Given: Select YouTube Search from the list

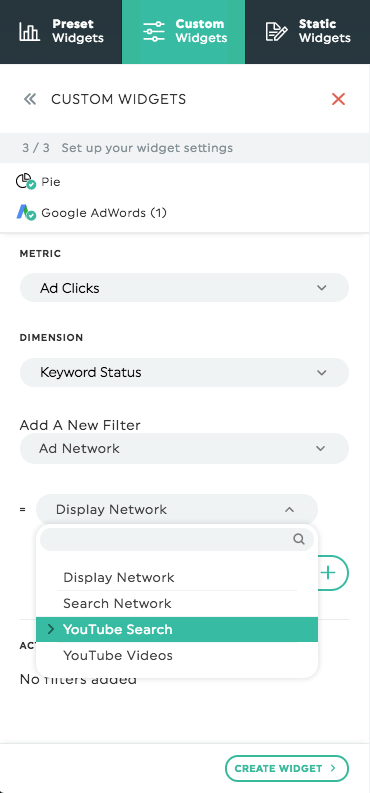Looking at the screenshot, I should pos(177,630).
